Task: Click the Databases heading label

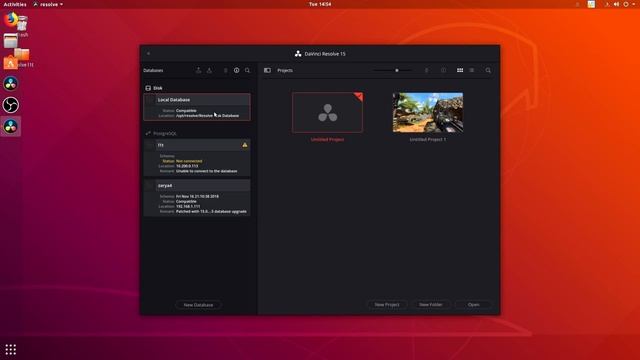Action: 153,70
